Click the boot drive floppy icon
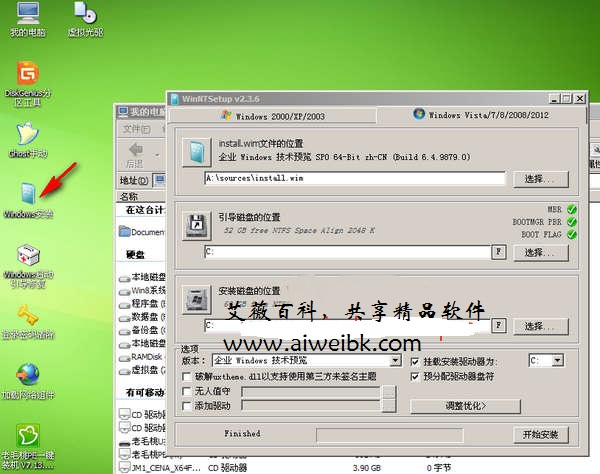600x474 pixels. (197, 226)
